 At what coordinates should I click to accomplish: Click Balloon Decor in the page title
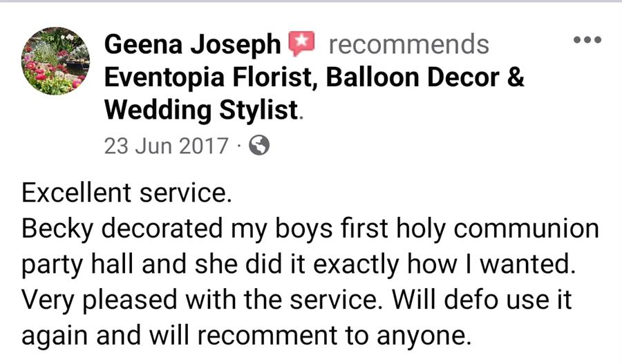click(x=412, y=77)
